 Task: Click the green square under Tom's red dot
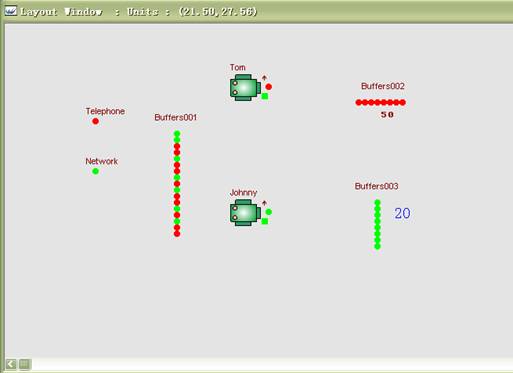[265, 96]
